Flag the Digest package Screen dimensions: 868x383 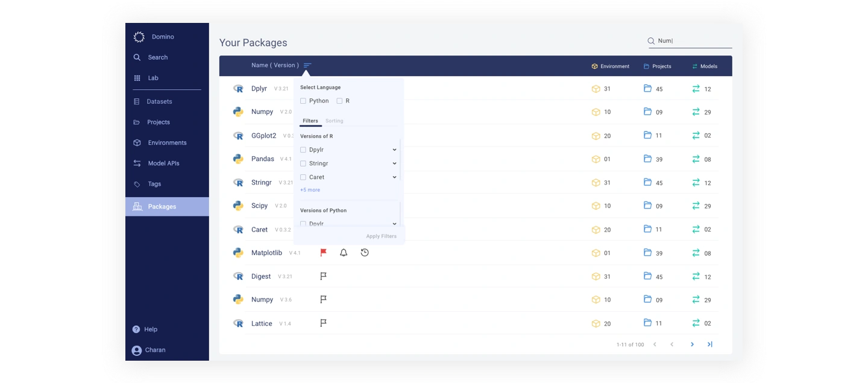point(323,276)
